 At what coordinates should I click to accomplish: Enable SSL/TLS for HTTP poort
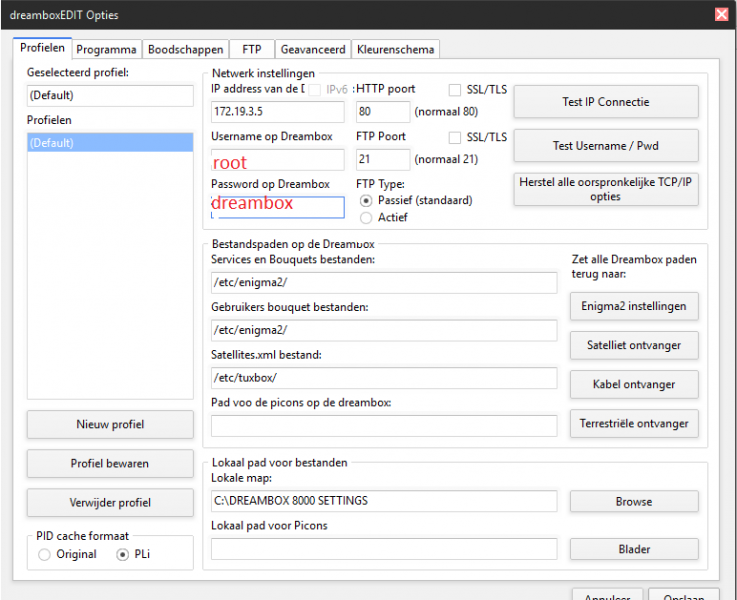click(456, 90)
